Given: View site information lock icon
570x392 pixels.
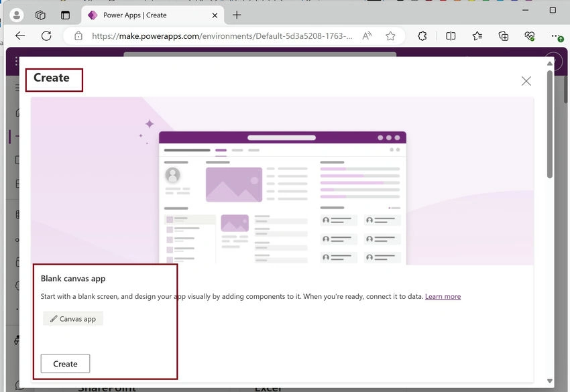Looking at the screenshot, I should click(x=78, y=36).
